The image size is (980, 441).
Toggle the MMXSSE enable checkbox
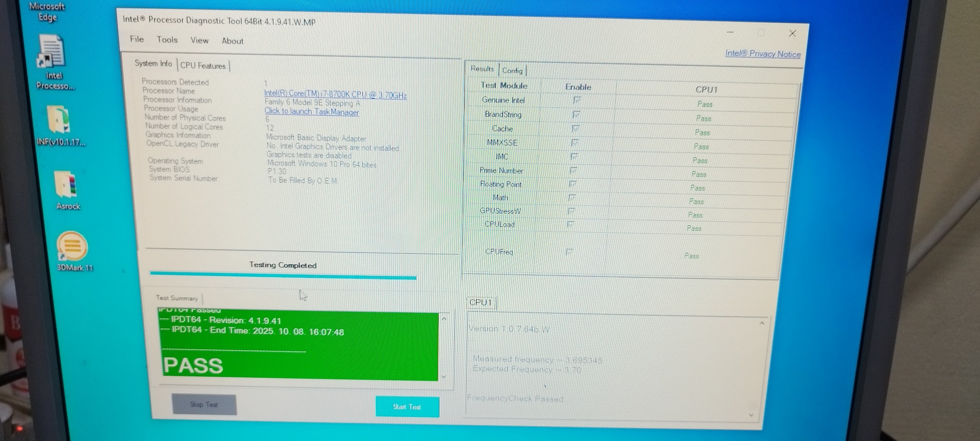click(x=575, y=143)
